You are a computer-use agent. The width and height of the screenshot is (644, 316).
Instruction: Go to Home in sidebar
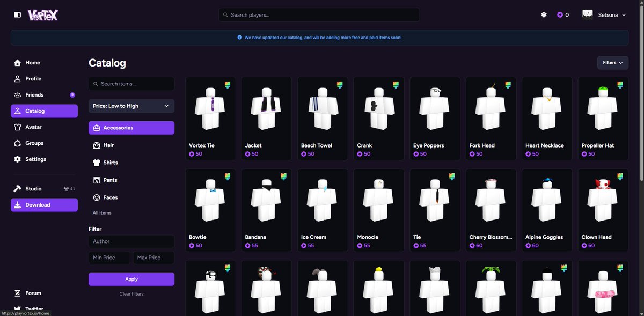(x=44, y=63)
